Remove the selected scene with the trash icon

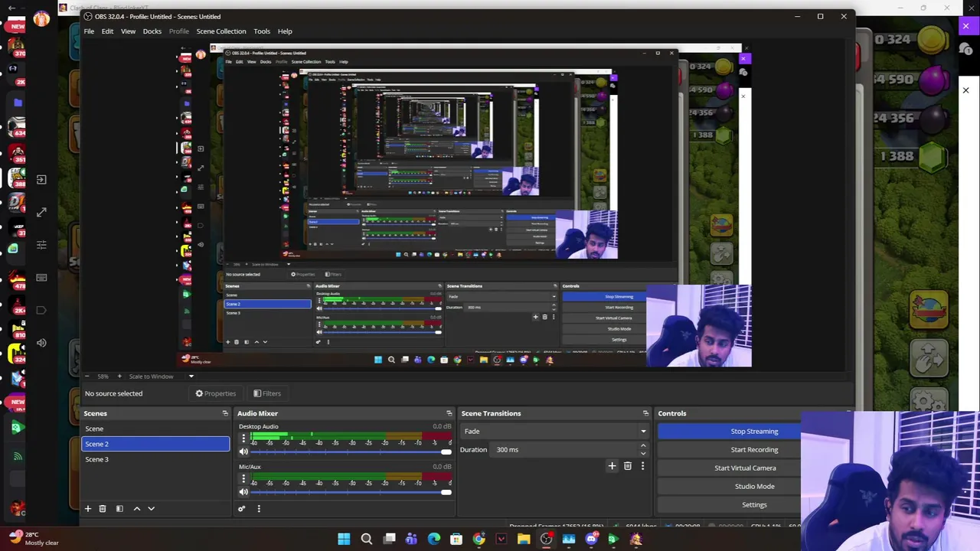pyautogui.click(x=102, y=508)
